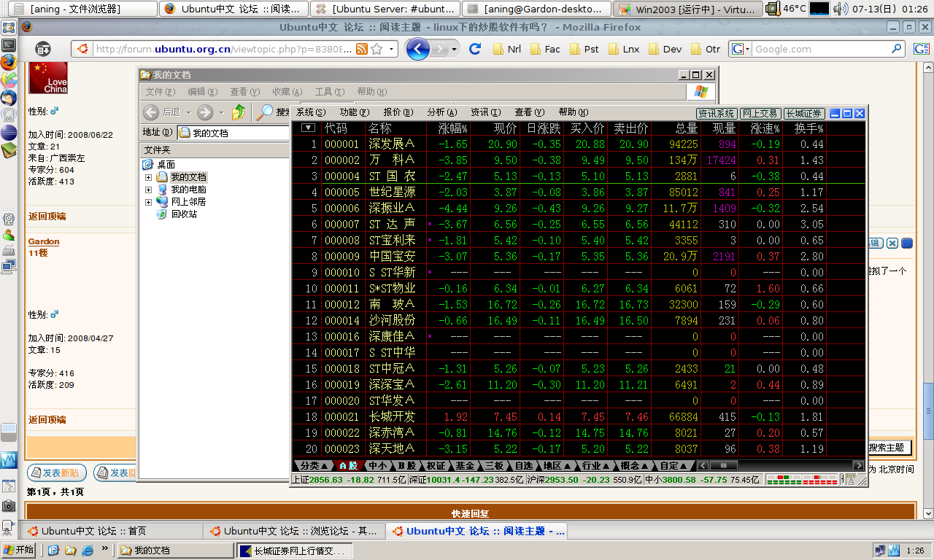The height and width of the screenshot is (560, 934).
Task: Click the network tray icon in Windows taskbar
Action: click(880, 551)
